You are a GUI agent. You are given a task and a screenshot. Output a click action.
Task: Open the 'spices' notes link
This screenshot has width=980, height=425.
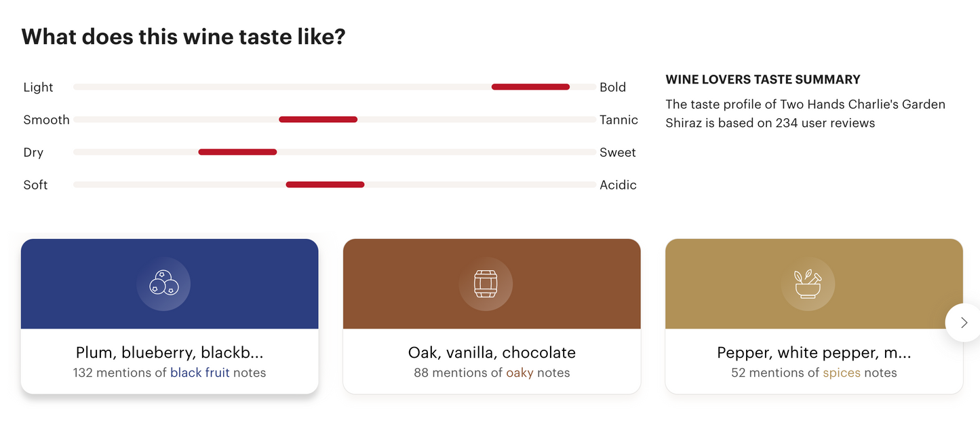tap(841, 373)
